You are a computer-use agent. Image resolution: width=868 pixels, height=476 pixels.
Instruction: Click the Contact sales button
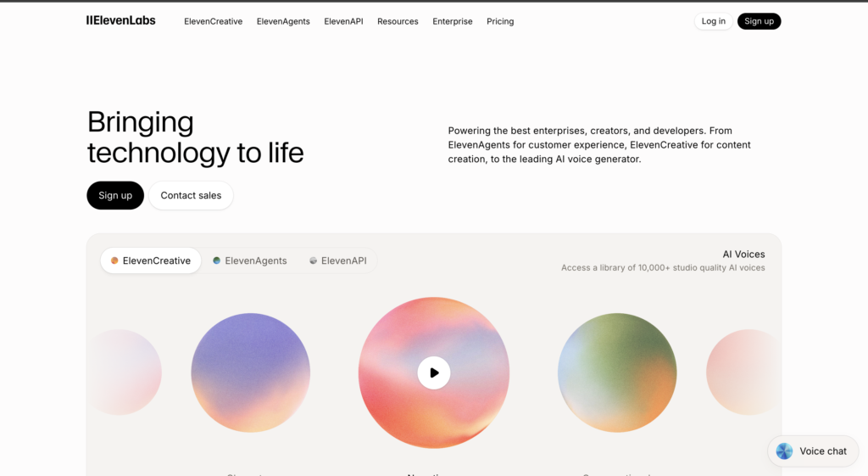coord(191,195)
